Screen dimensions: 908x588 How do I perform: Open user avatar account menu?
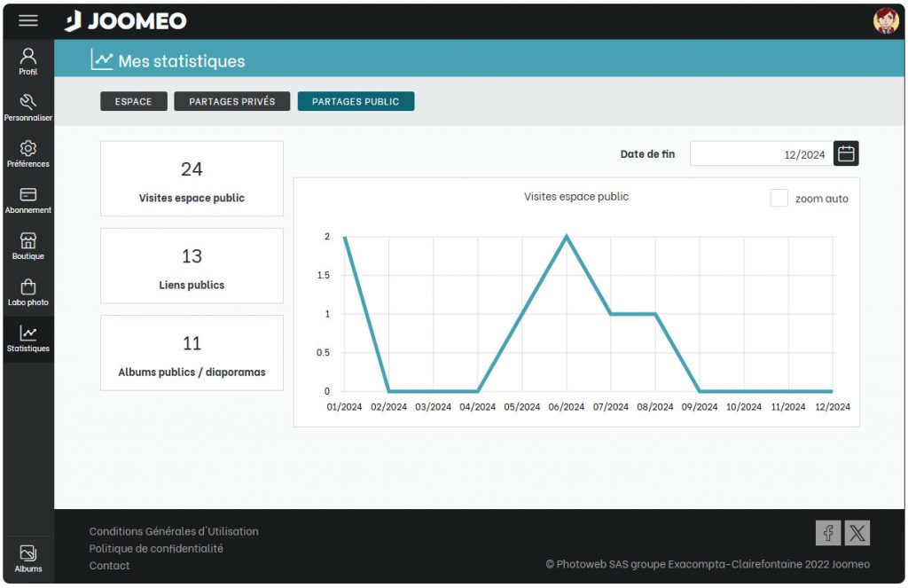885,20
